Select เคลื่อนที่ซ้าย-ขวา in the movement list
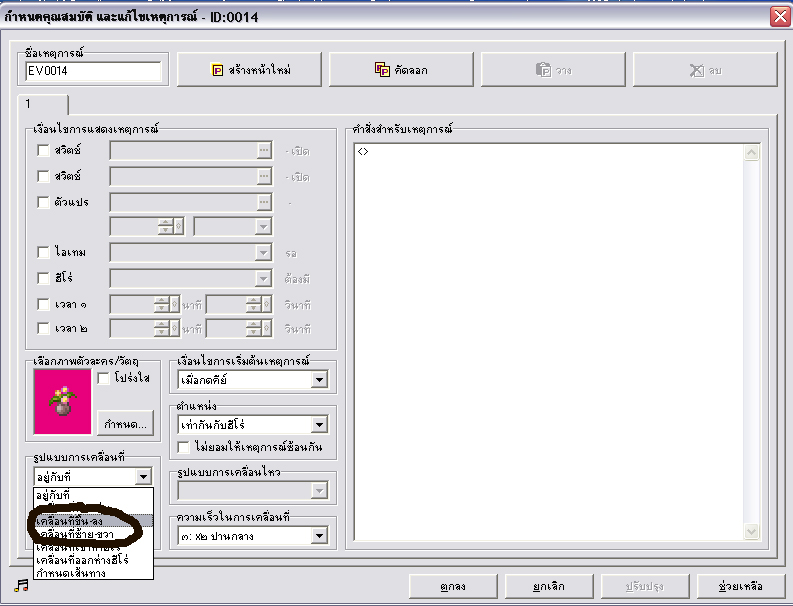This screenshot has width=793, height=606. pyautogui.click(x=94, y=534)
